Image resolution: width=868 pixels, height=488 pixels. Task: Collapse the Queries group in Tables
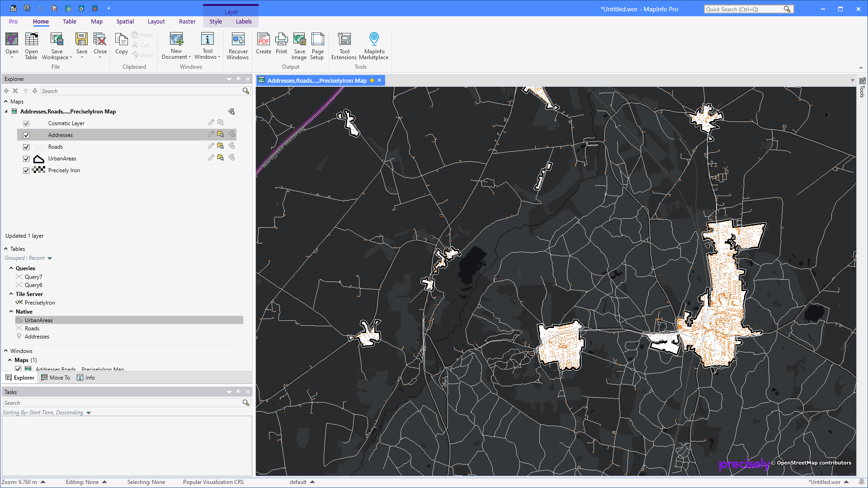tap(11, 268)
